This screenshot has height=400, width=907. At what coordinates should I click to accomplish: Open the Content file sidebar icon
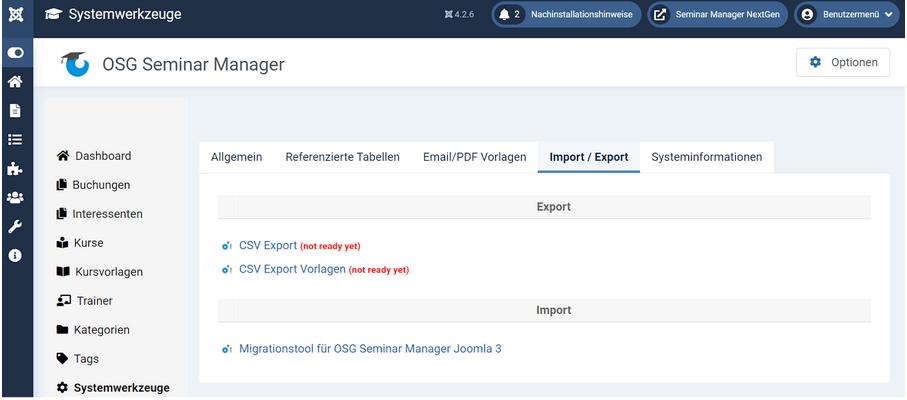16,110
